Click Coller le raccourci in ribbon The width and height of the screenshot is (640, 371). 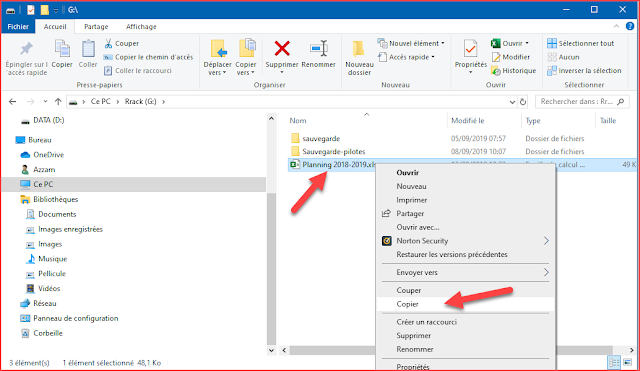(x=138, y=71)
